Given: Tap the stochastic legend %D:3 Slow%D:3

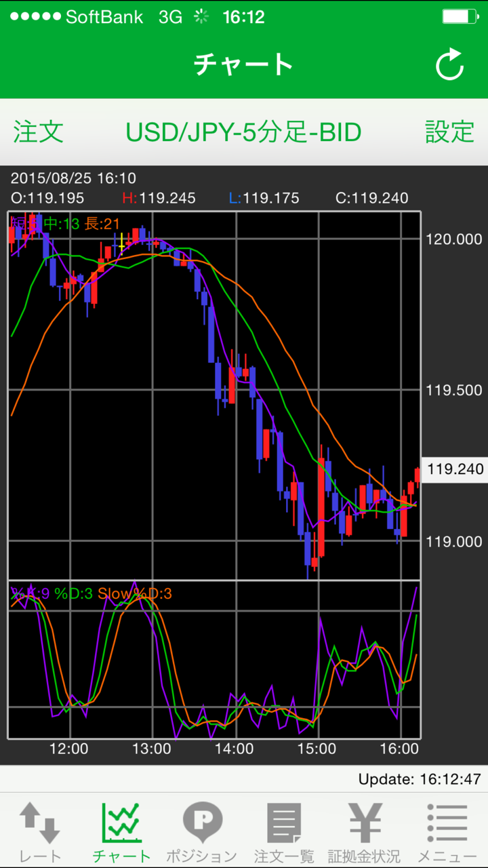Looking at the screenshot, I should tap(113, 594).
